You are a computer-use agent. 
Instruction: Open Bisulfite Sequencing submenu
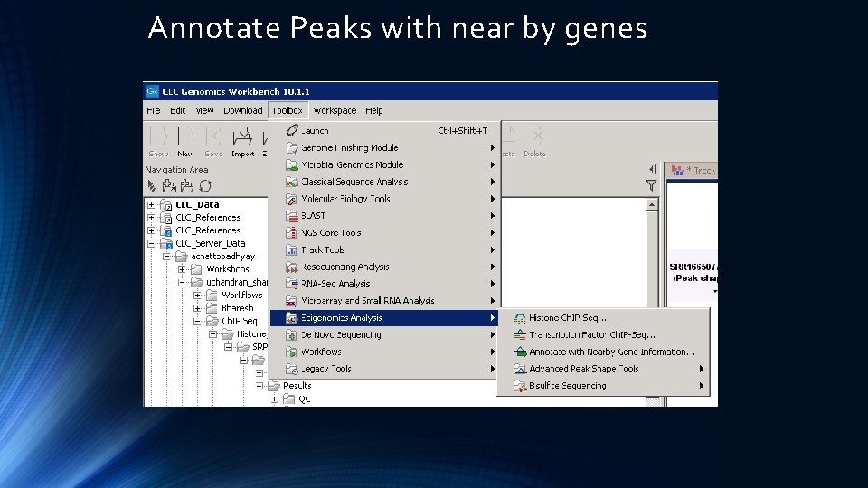[x=603, y=386]
